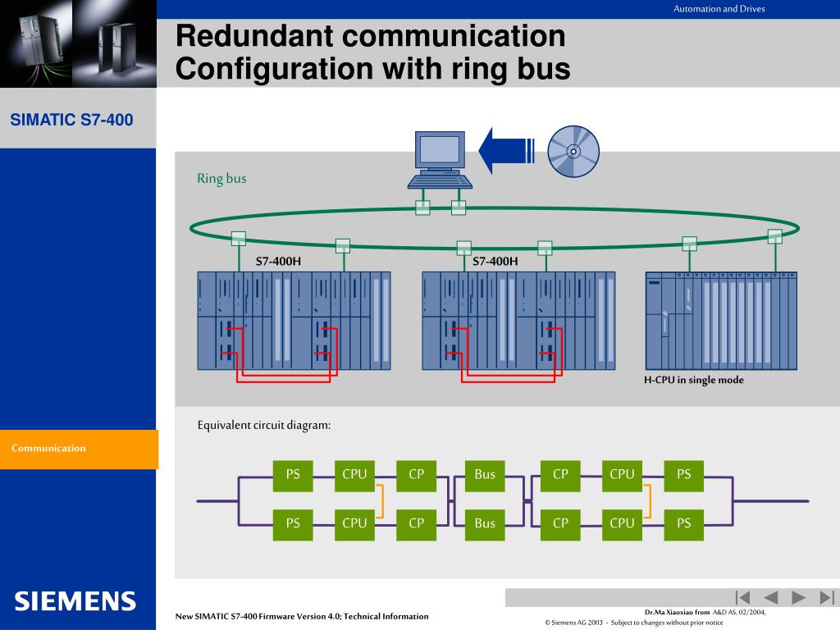Click the blue install arrow icon

pyautogui.click(x=506, y=151)
